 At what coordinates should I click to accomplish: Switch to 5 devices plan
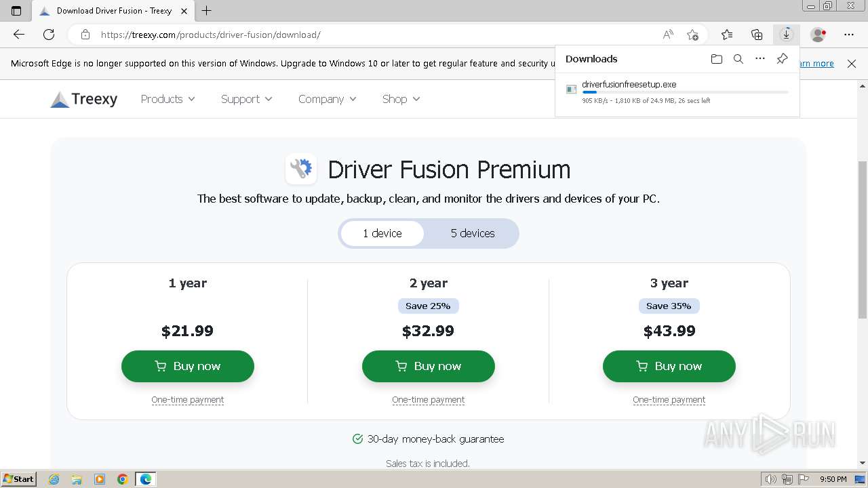coord(473,233)
